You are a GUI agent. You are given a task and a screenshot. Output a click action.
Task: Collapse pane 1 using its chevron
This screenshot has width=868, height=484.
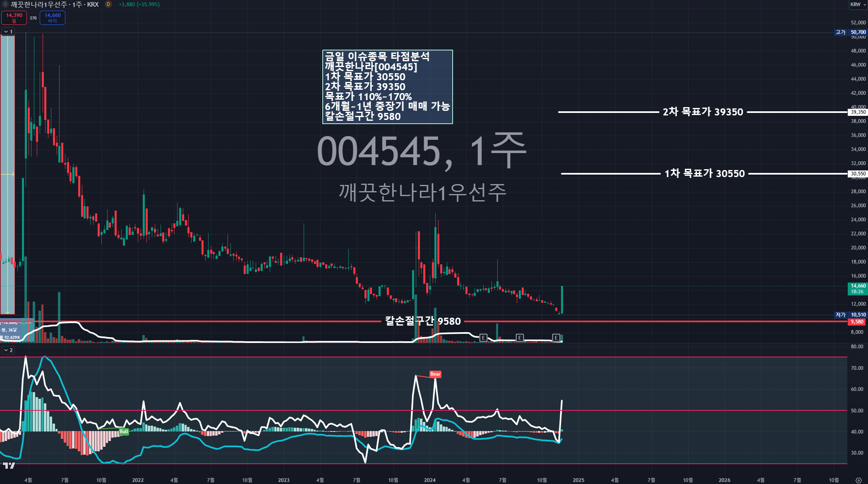click(x=6, y=32)
